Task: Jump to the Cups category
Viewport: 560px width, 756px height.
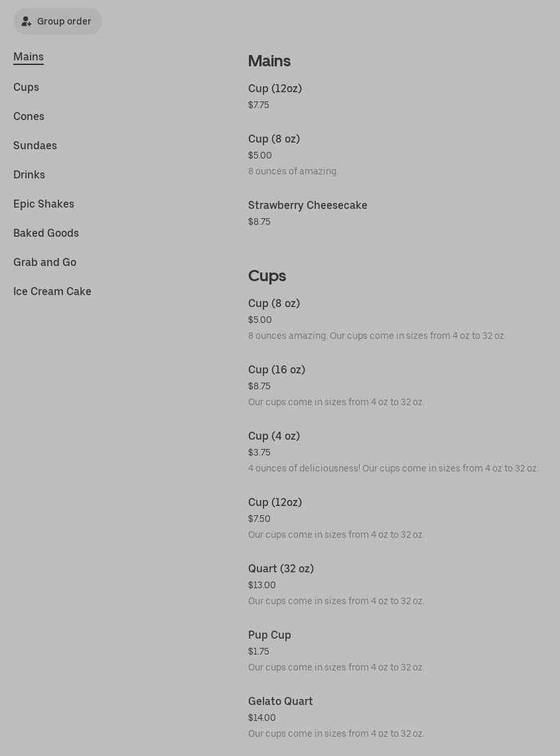Action: coord(26,88)
